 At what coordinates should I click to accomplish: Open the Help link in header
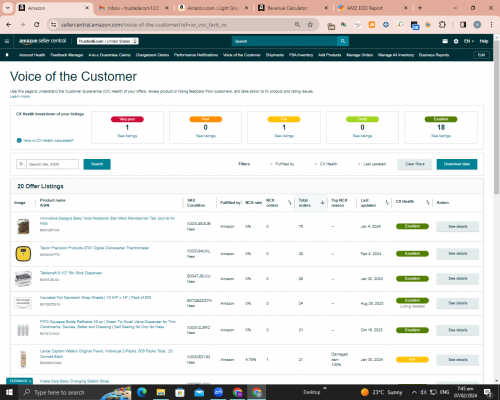[484, 41]
